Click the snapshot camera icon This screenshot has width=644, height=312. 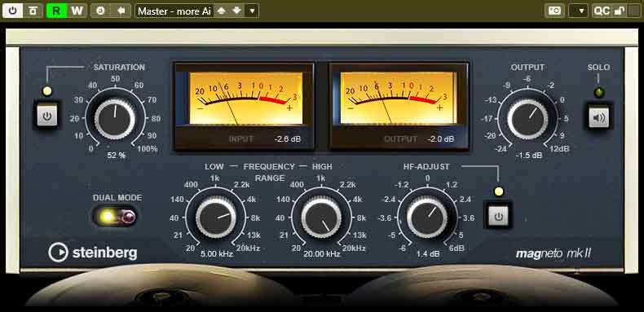[x=555, y=11]
